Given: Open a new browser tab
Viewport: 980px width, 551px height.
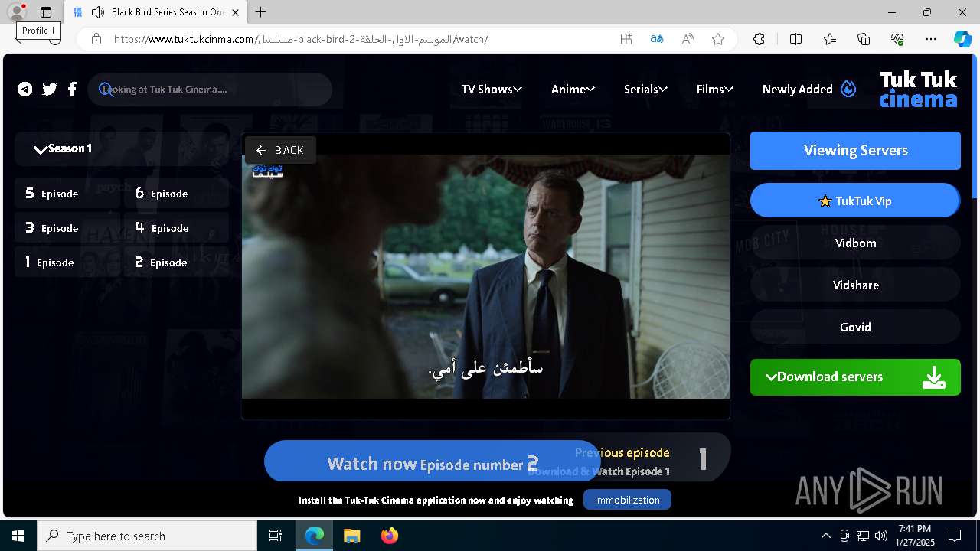Looking at the screenshot, I should pos(261,12).
